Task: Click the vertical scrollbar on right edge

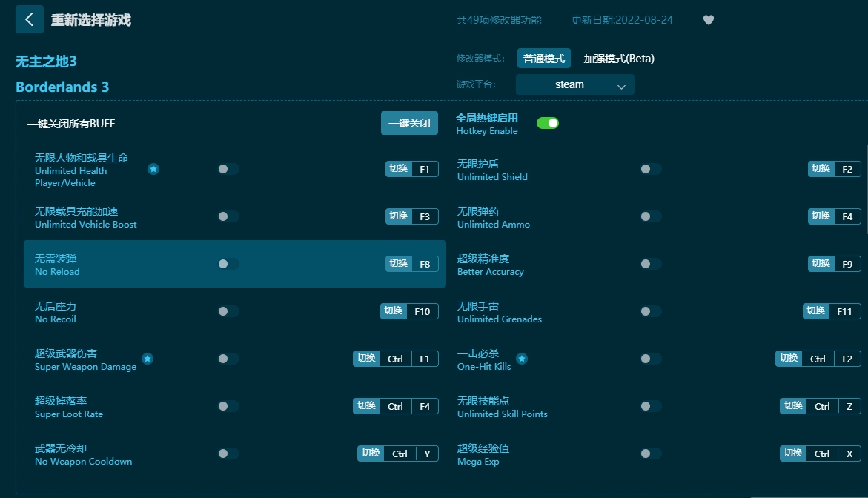Action: [x=866, y=188]
